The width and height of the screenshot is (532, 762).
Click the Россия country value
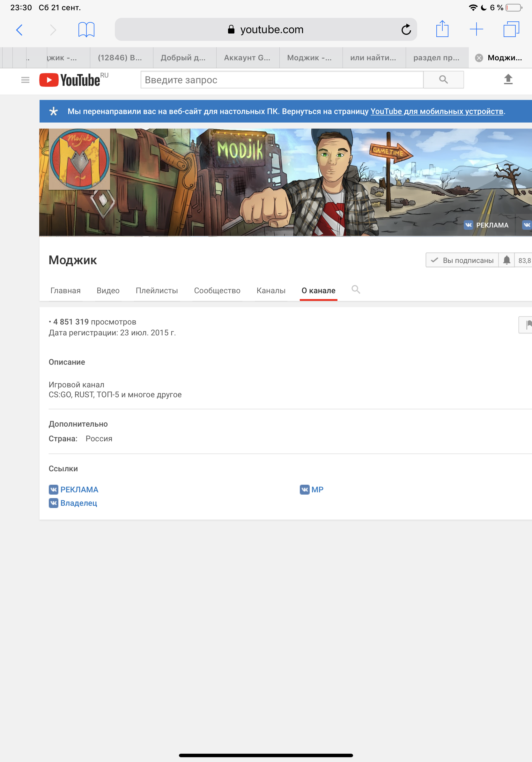pos(99,439)
